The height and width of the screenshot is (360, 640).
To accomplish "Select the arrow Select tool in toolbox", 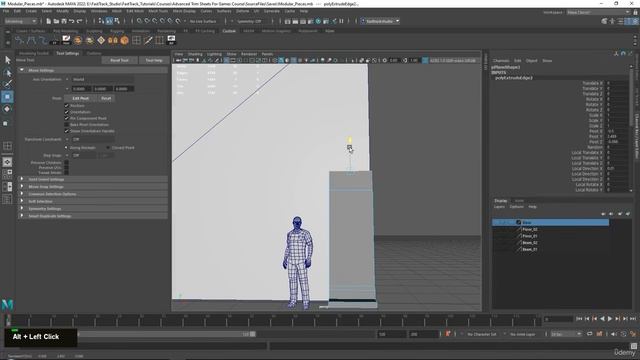I will 7,60.
